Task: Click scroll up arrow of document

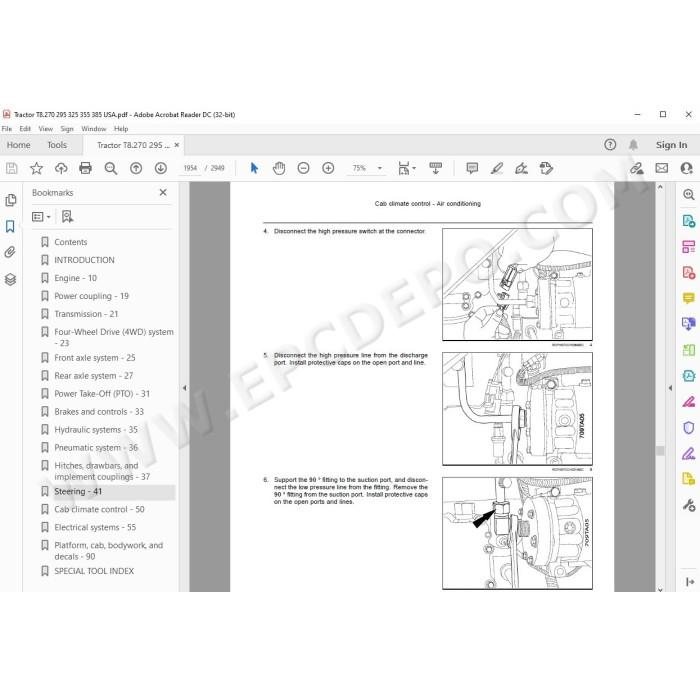Action: [660, 187]
